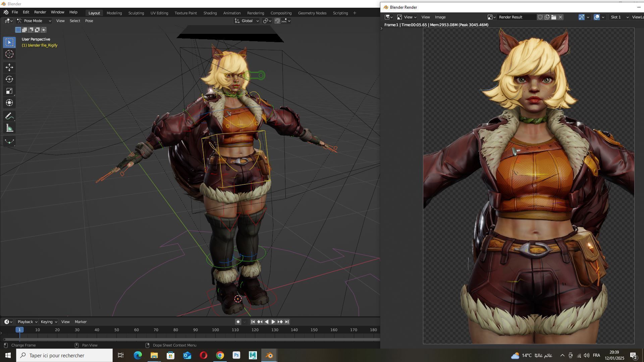
Task: Open the Edit menu
Action: [x=26, y=12]
